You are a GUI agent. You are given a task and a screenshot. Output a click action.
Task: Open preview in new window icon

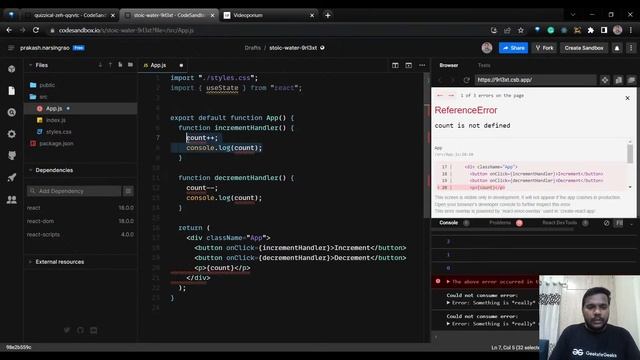click(x=618, y=80)
